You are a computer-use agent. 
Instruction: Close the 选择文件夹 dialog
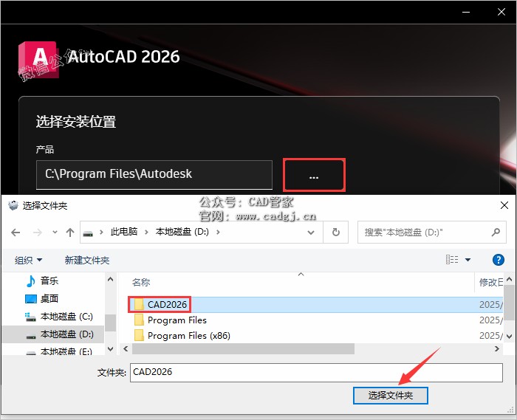click(x=504, y=205)
